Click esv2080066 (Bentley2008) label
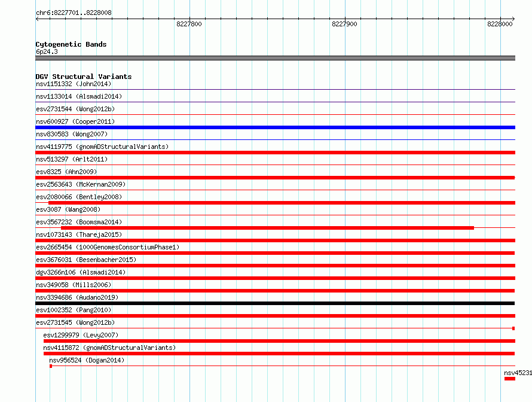This screenshot has height=402, width=532. click(79, 197)
